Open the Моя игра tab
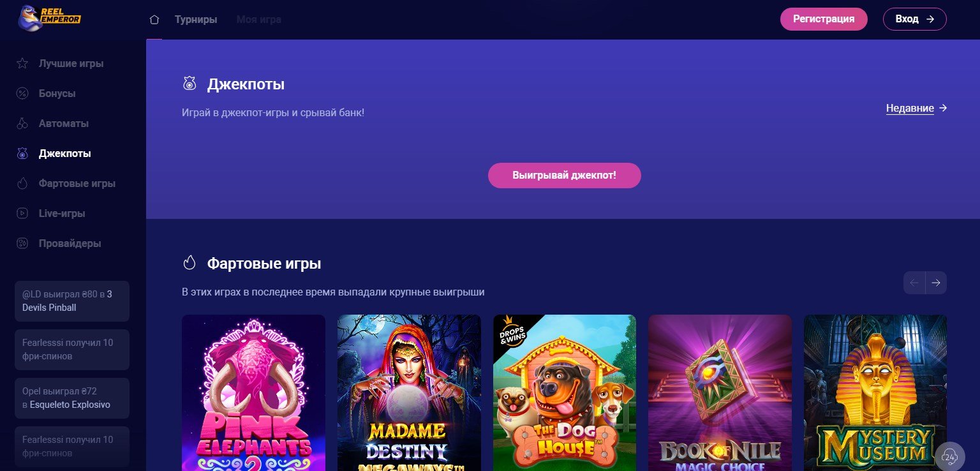 coord(259,20)
